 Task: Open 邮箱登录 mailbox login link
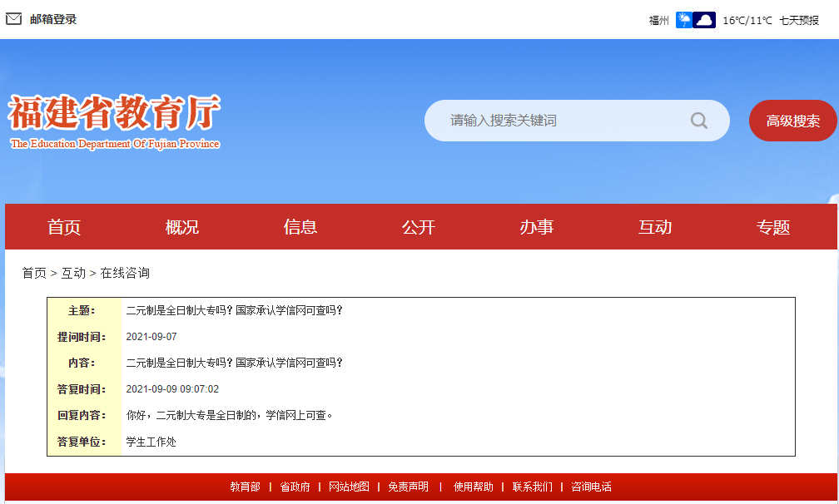coord(53,19)
